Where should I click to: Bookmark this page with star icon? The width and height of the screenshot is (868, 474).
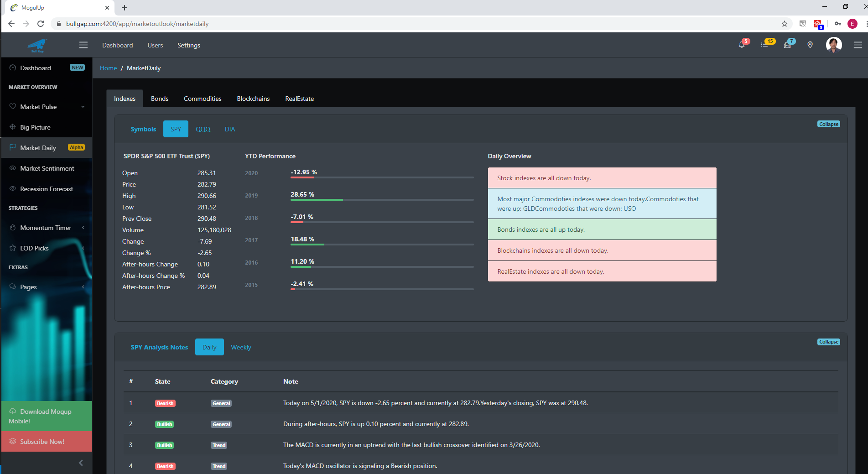[785, 24]
